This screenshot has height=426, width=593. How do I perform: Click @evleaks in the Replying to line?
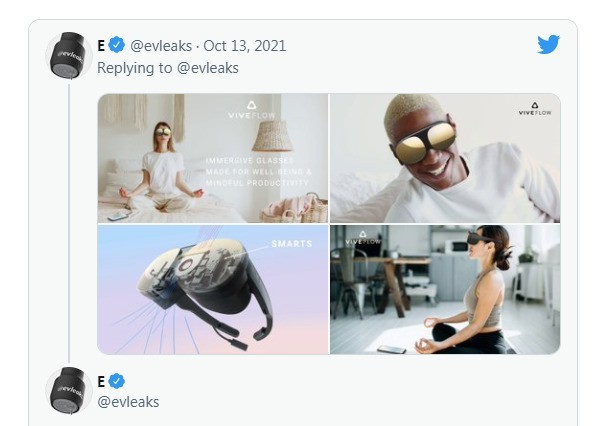(208, 68)
